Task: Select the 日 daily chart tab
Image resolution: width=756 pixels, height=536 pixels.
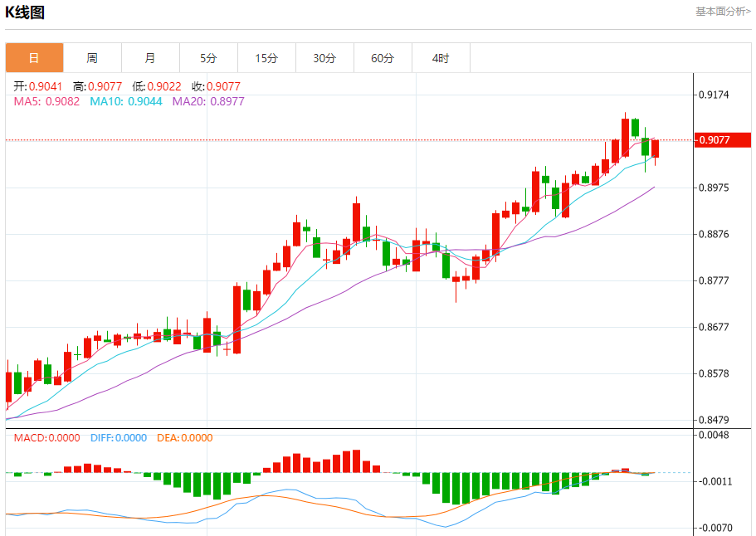Action: coord(34,58)
